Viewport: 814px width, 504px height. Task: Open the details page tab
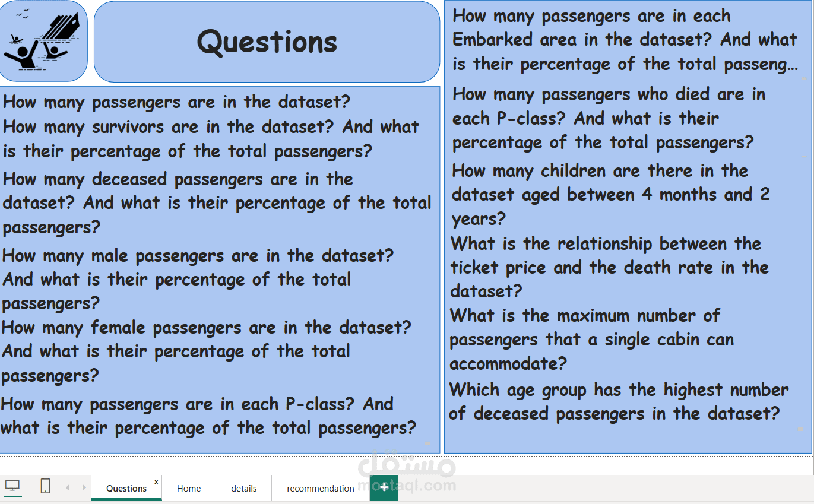pyautogui.click(x=244, y=488)
